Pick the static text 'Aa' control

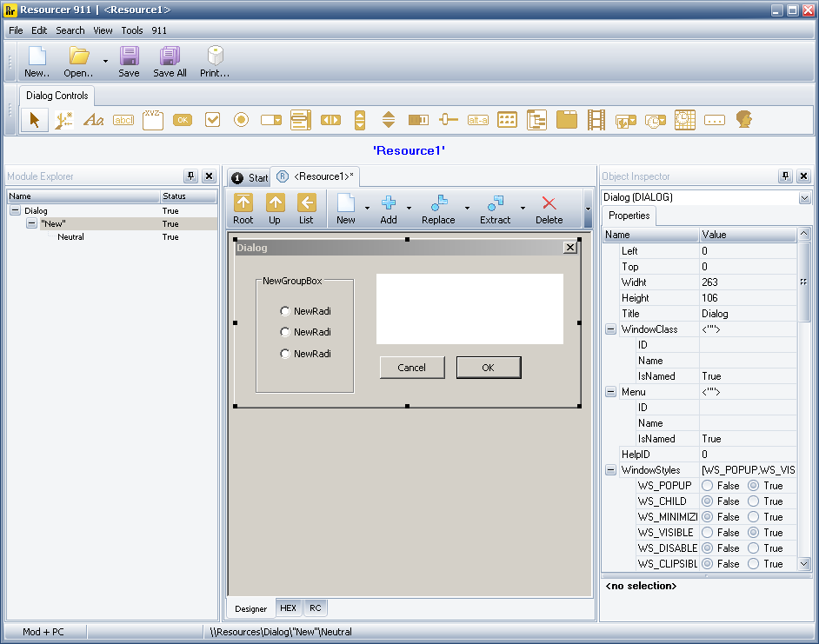(93, 120)
